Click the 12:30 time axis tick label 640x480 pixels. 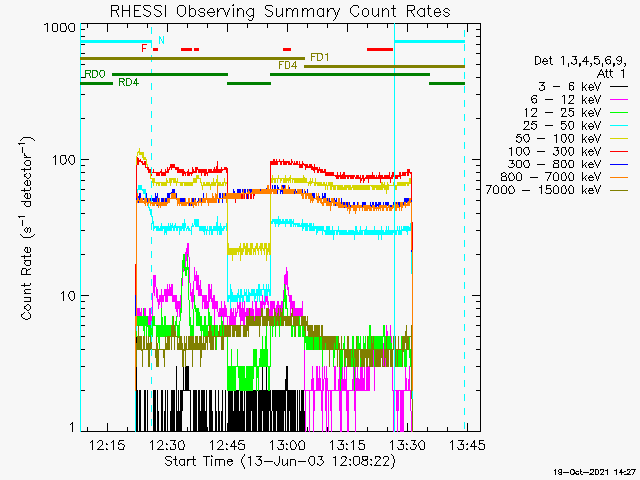[x=167, y=445]
